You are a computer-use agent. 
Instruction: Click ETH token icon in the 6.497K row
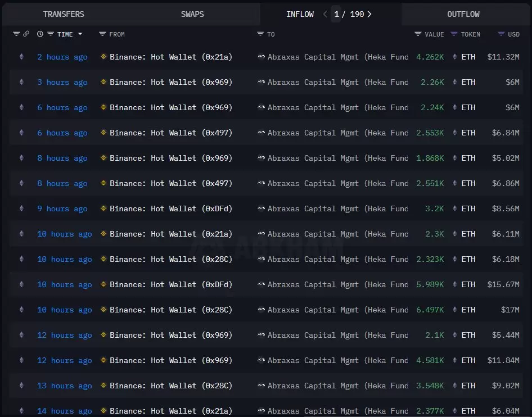(x=454, y=310)
